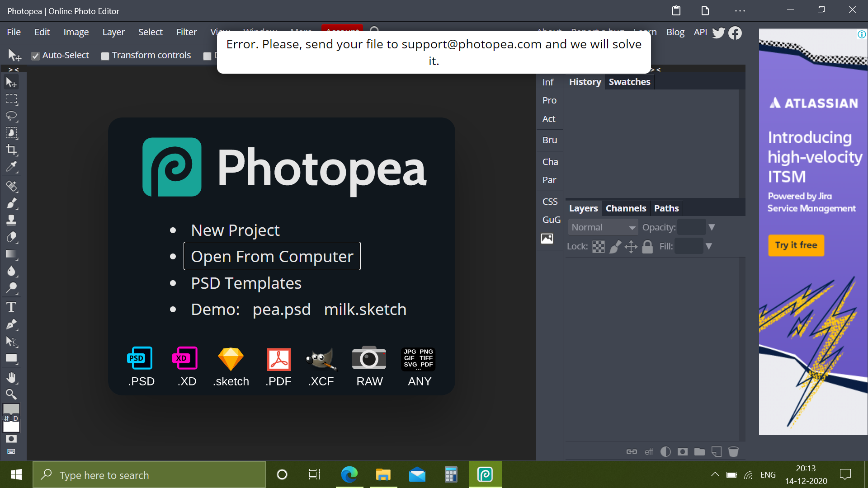868x488 pixels.
Task: Open the new adjustment layer icon in Layers panel
Action: pos(665,451)
